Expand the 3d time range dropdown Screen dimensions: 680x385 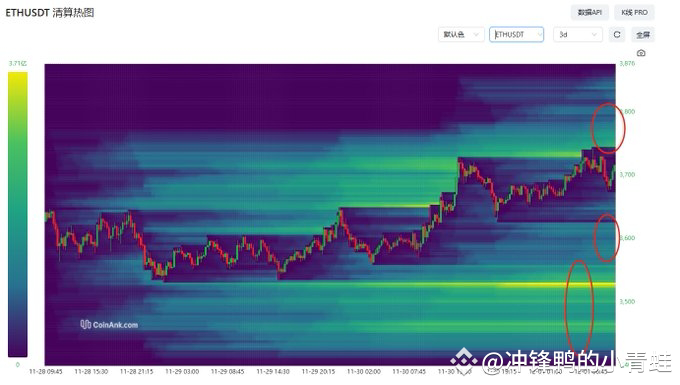pyautogui.click(x=578, y=34)
